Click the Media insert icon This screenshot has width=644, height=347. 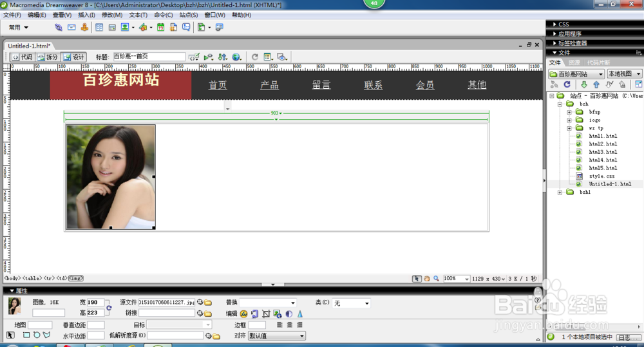coord(143,28)
